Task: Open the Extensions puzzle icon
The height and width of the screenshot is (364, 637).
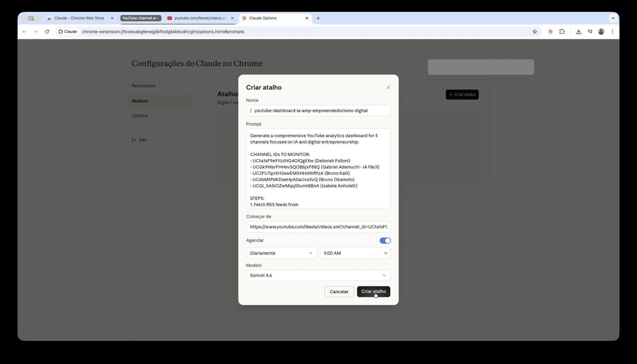Action: coord(562,32)
